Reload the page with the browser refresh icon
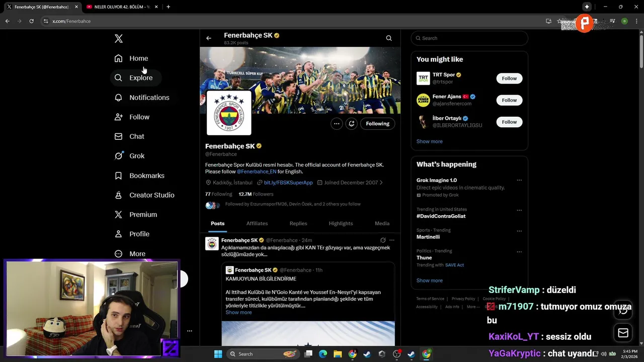 coord(31,21)
